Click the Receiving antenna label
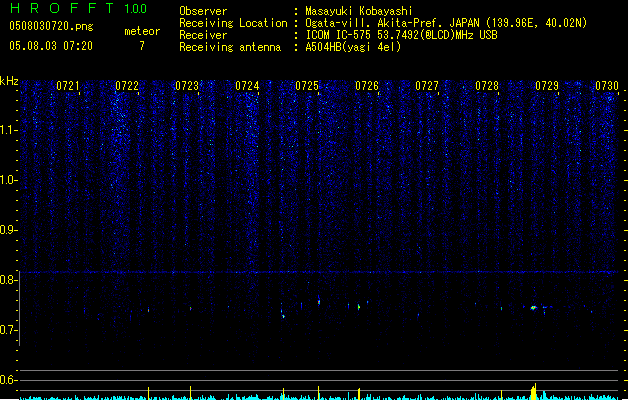 point(230,47)
